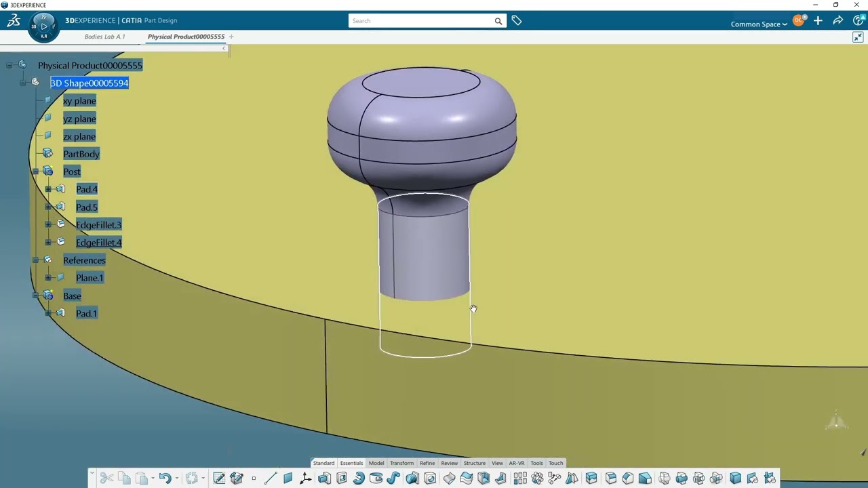The width and height of the screenshot is (868, 488).
Task: Click the Dassault 3DS logo icon
Action: tap(14, 21)
